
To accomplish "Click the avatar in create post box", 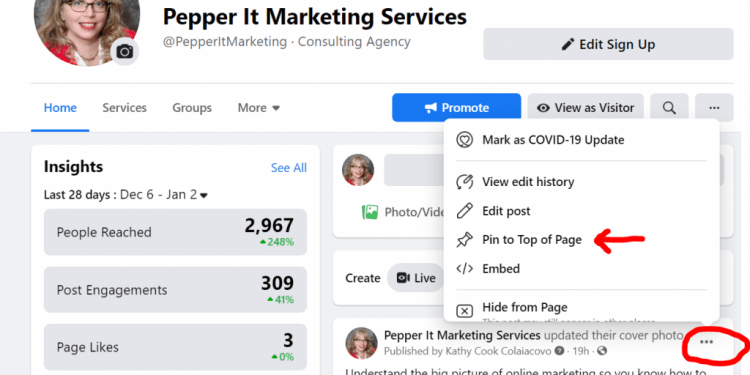I will point(358,170).
